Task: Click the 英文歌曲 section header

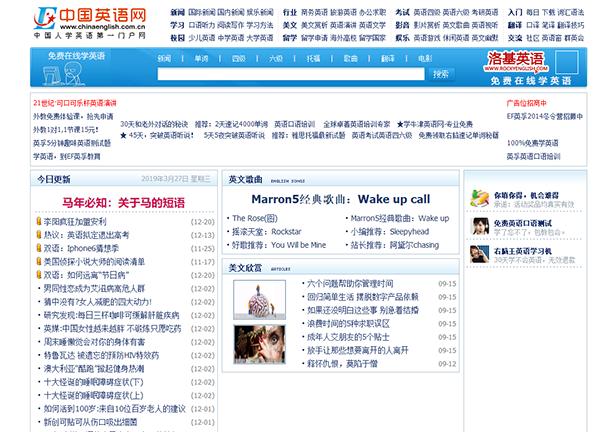Action: (x=245, y=179)
